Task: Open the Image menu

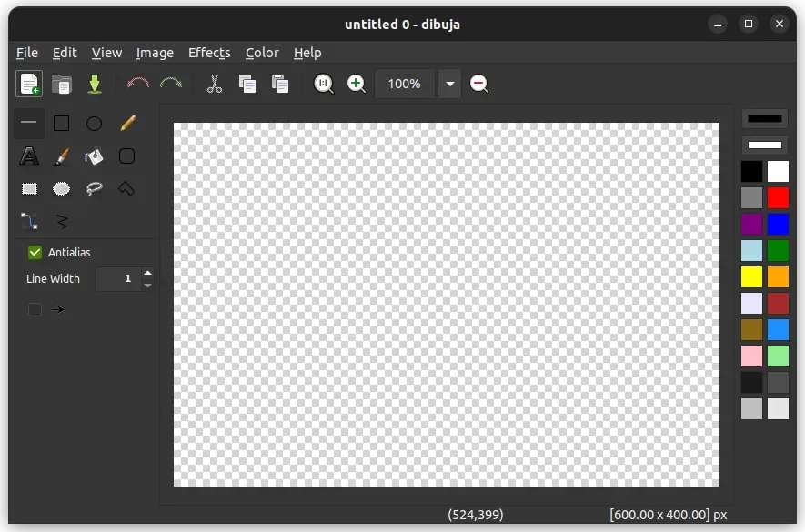Action: (x=155, y=53)
